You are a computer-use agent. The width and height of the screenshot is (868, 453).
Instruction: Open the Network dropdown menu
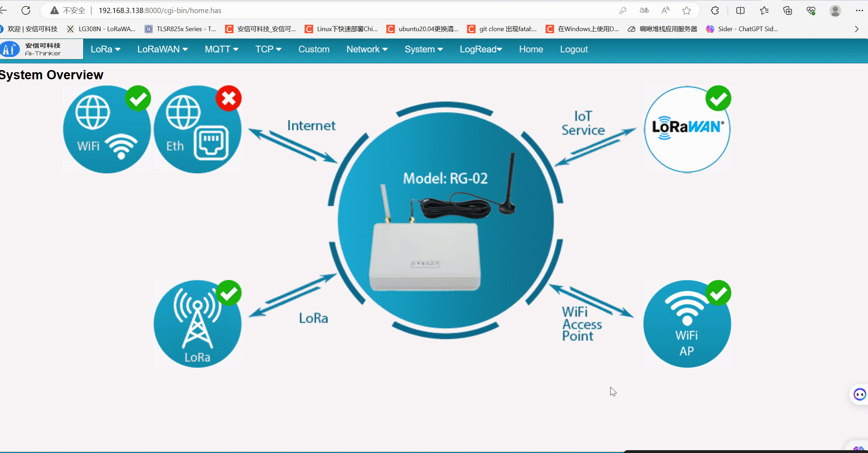click(x=367, y=49)
